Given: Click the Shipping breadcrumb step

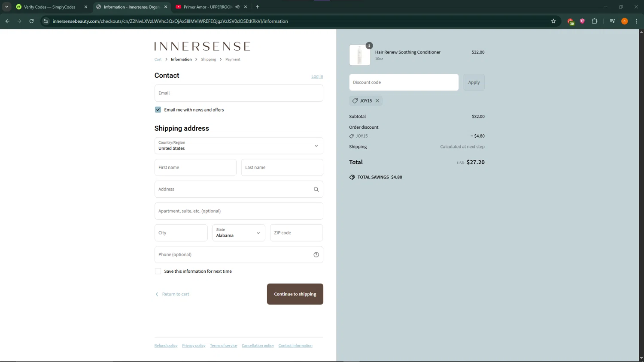Looking at the screenshot, I should (209, 60).
